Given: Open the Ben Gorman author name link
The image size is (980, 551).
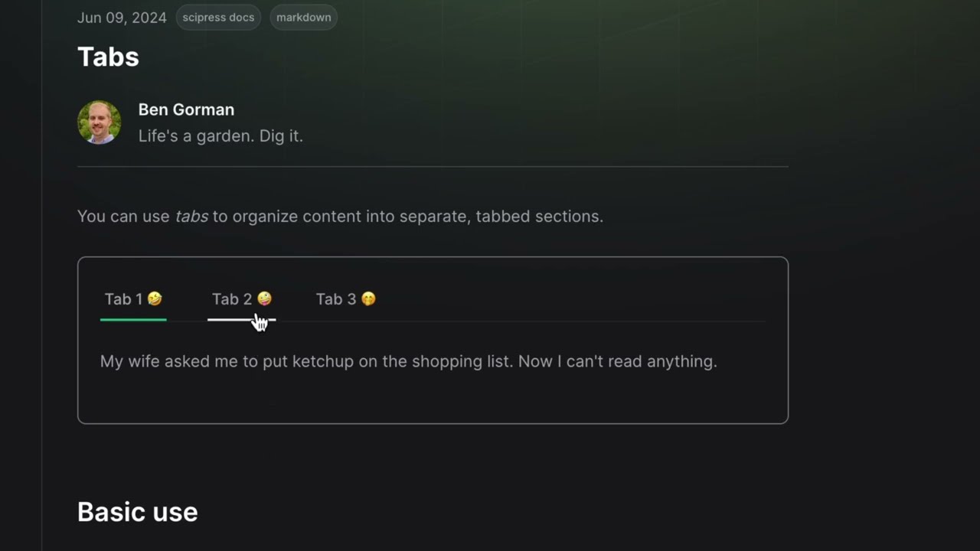Looking at the screenshot, I should 186,109.
